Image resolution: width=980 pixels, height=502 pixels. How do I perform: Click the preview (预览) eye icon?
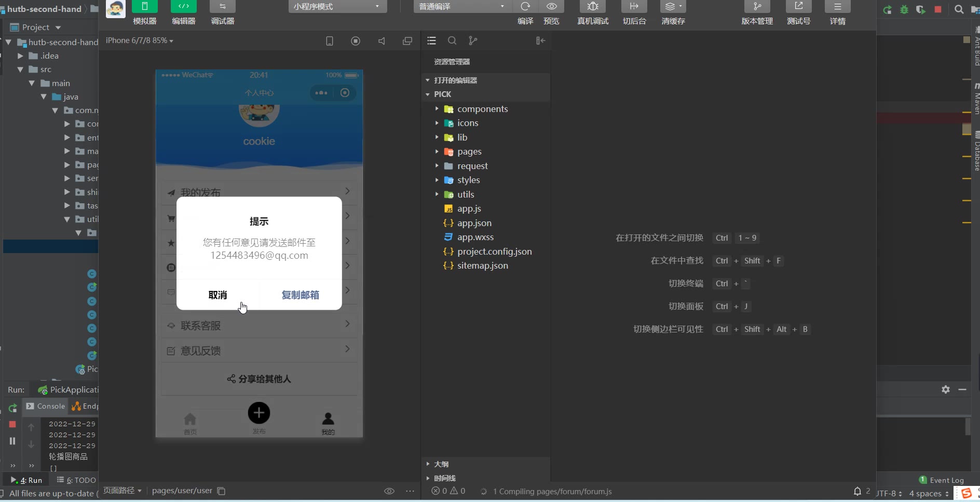pos(551,7)
